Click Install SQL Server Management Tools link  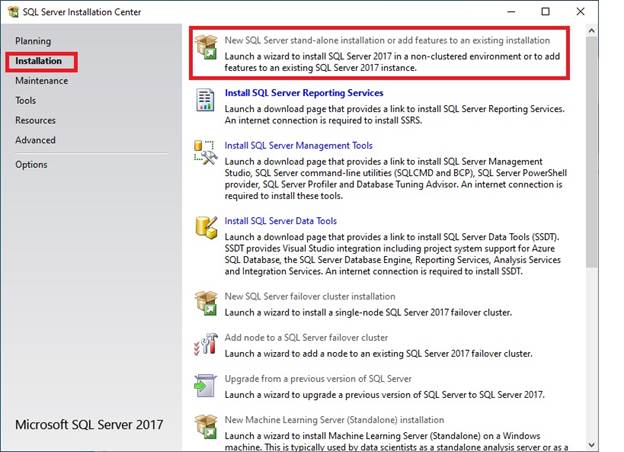pos(298,145)
